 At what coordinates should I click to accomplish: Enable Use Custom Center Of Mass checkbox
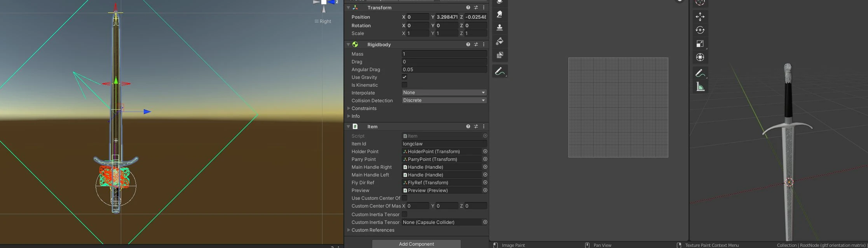coord(404,198)
